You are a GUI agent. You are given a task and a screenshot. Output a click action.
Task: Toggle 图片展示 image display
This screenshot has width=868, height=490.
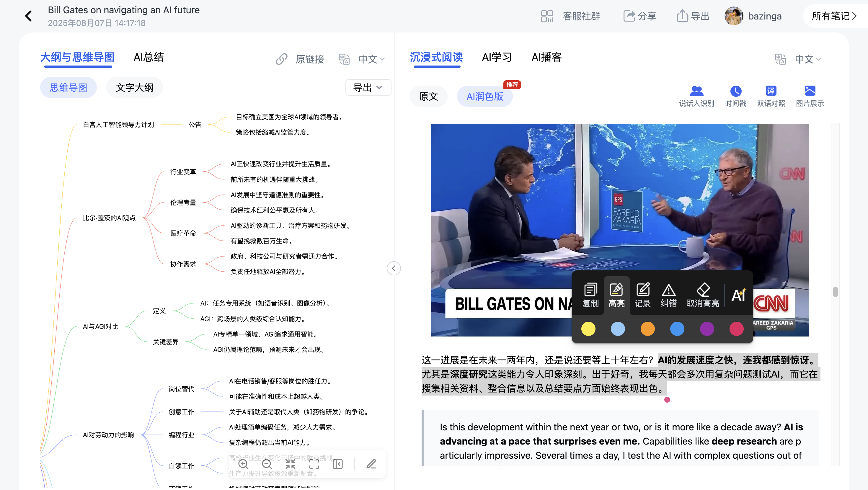pos(810,97)
